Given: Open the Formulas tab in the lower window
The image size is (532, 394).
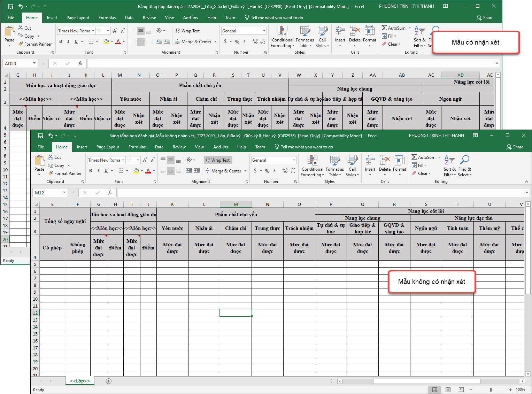Looking at the screenshot, I should click(x=137, y=147).
